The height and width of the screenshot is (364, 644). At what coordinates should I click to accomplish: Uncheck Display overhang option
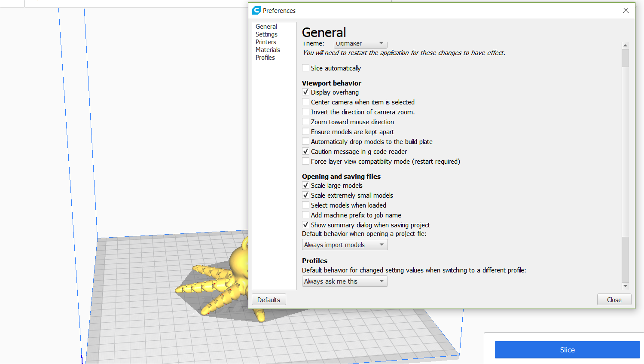(x=305, y=92)
